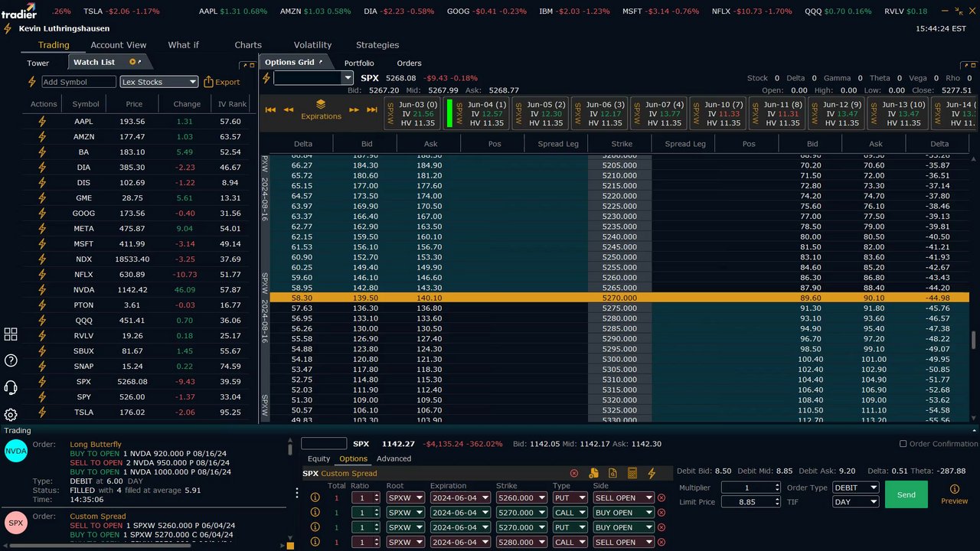Click the 5270.000 highlighted strike cell
The height and width of the screenshot is (551, 980).
coord(619,298)
